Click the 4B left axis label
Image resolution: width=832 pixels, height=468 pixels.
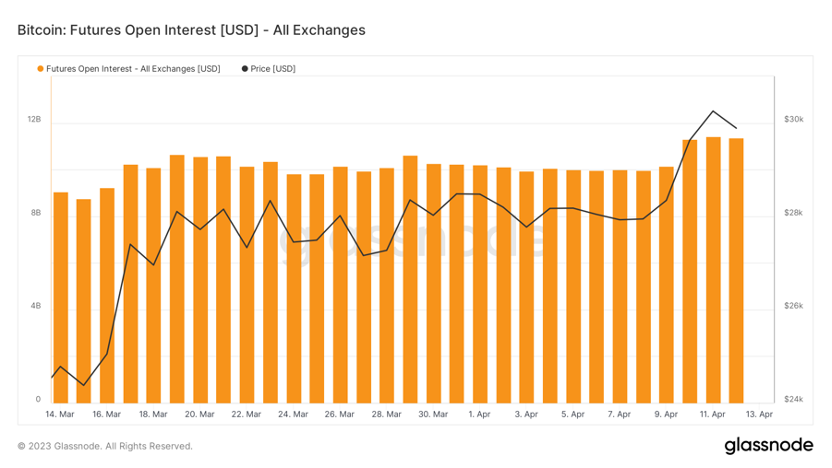[x=34, y=306]
